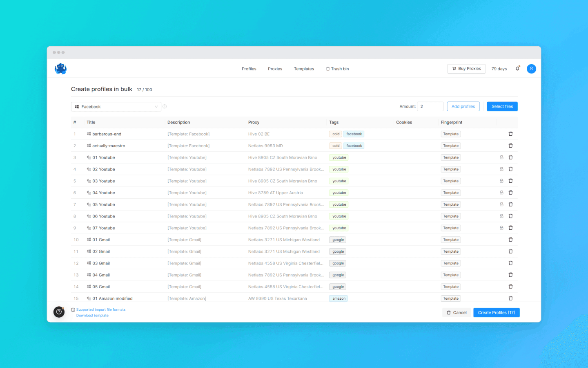This screenshot has height=368, width=588.
Task: Click the title 'actually-maestro'
Action: point(109,146)
